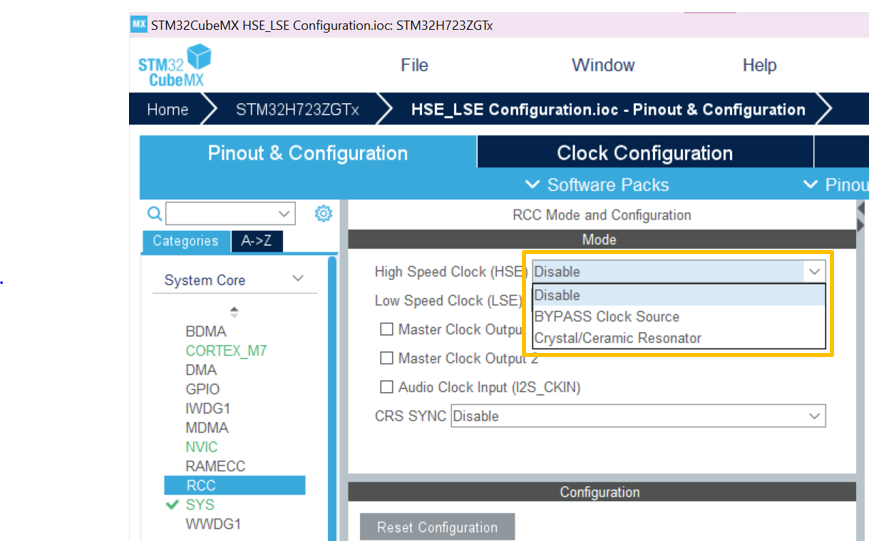
Task: Choose Crystal/Ceramic Resonator option
Action: [679, 338]
